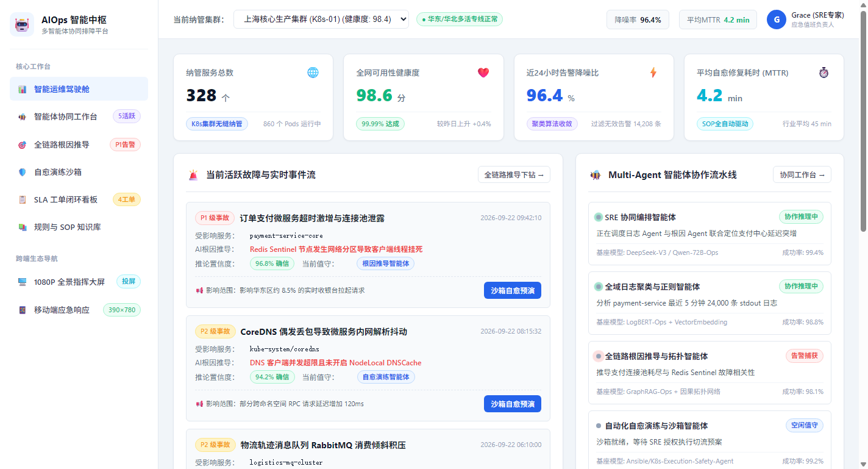Image resolution: width=868 pixels, height=469 pixels.
Task: Click title 订单支付微服务超时激增与连接池泄露
Action: (312, 218)
